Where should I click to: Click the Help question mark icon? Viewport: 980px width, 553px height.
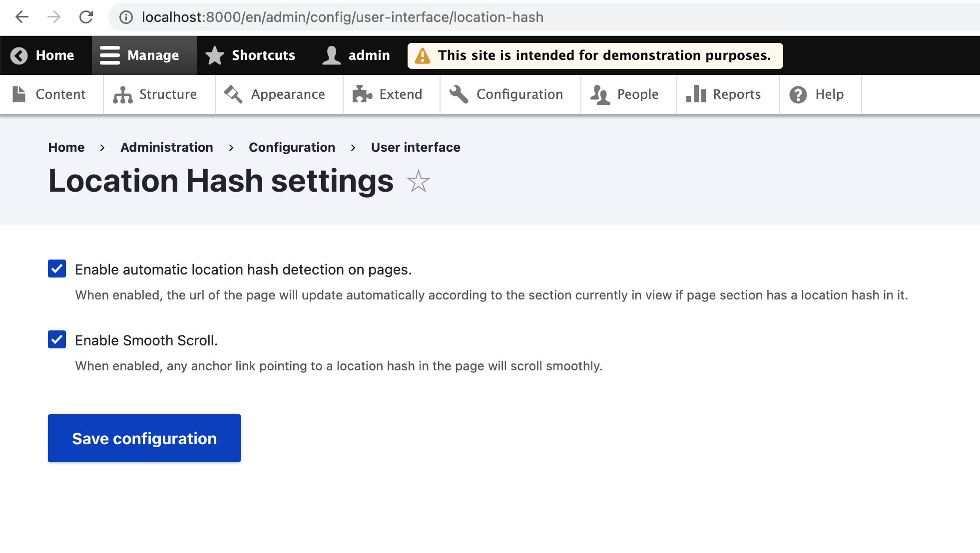798,94
